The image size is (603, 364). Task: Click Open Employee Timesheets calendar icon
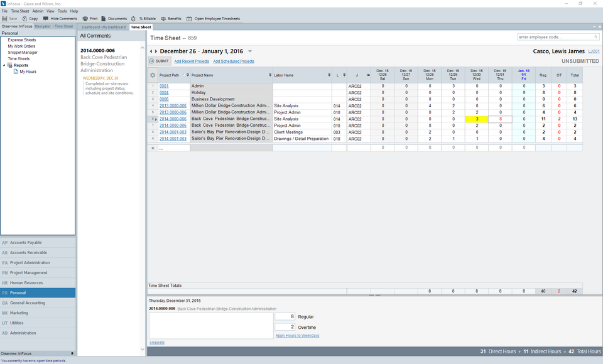(x=189, y=18)
